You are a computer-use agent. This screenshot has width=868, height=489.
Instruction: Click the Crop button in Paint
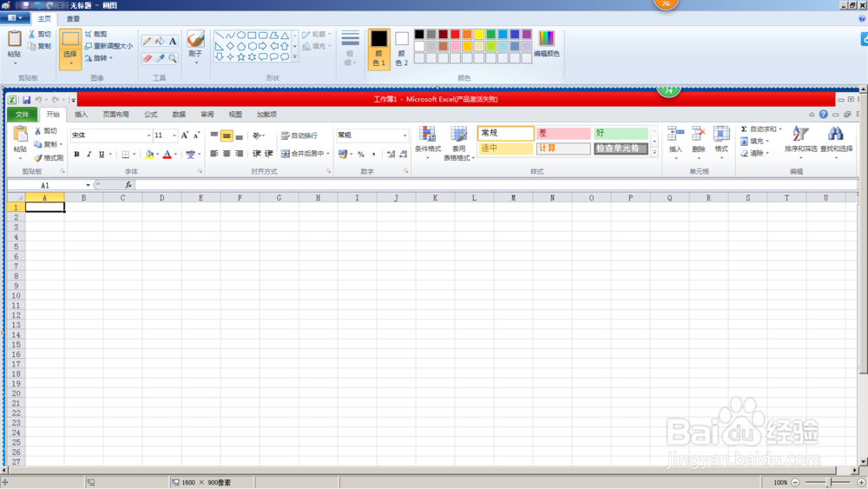[x=96, y=35]
